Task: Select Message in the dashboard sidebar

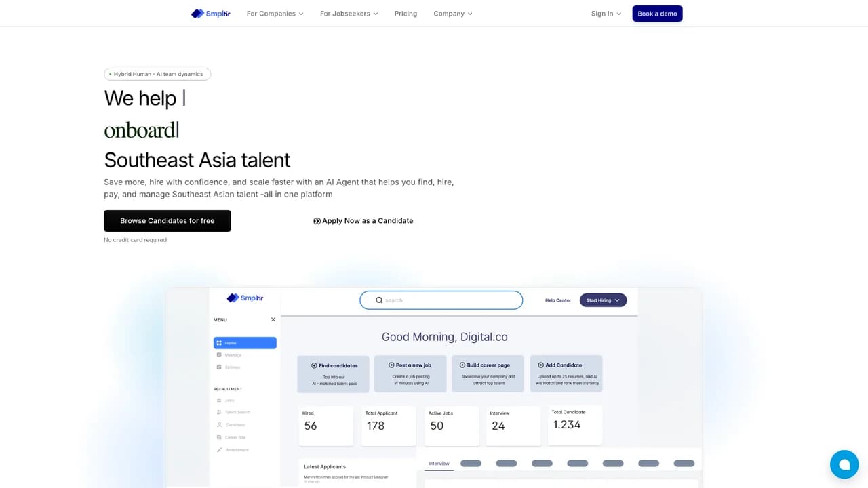Action: [229, 355]
